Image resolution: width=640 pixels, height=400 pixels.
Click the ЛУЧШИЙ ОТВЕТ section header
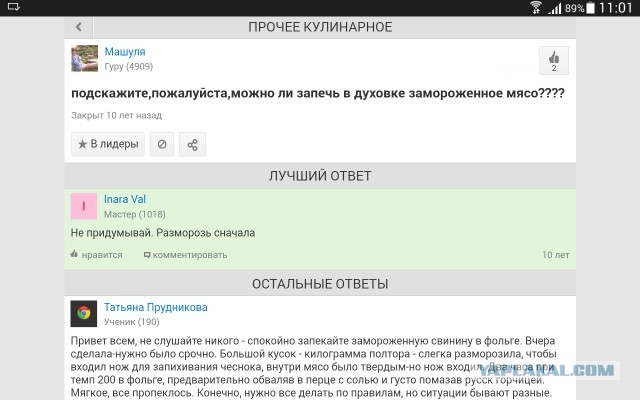(x=320, y=176)
